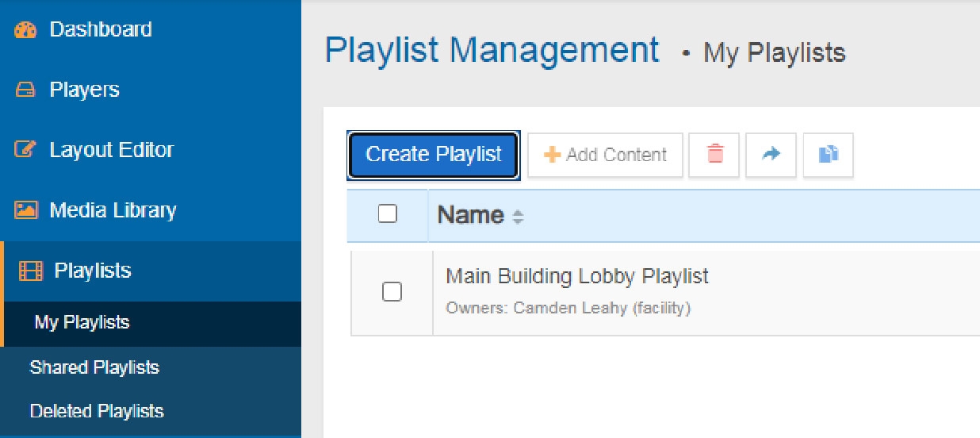The height and width of the screenshot is (438, 980).
Task: Sort playlists by Name column arrows
Action: [519, 216]
